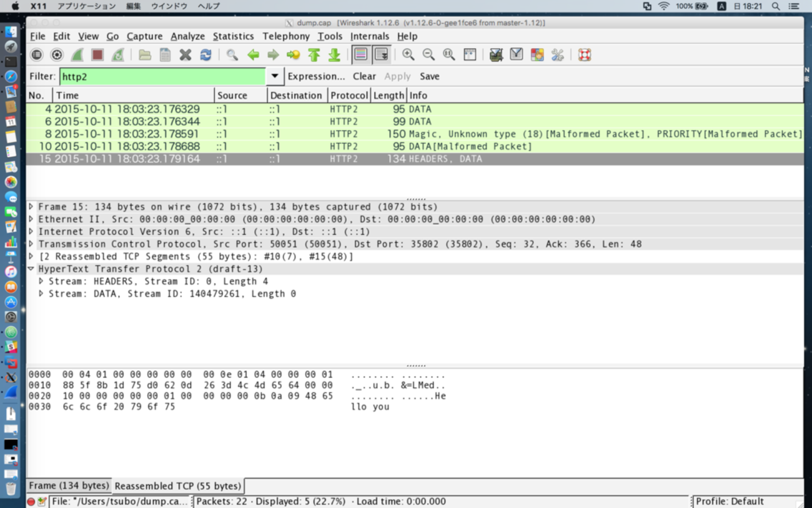The width and height of the screenshot is (812, 508).
Task: Expand the Transmission Control Protocol row
Action: [31, 244]
